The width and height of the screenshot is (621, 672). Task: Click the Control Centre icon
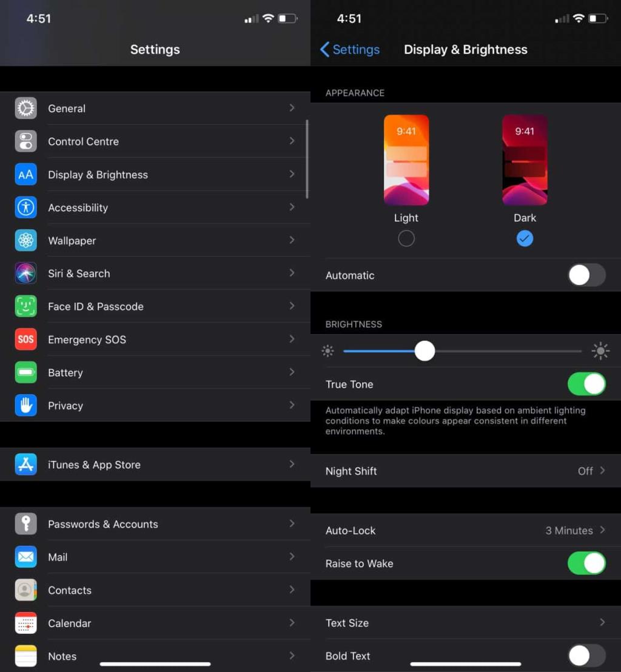pos(25,141)
